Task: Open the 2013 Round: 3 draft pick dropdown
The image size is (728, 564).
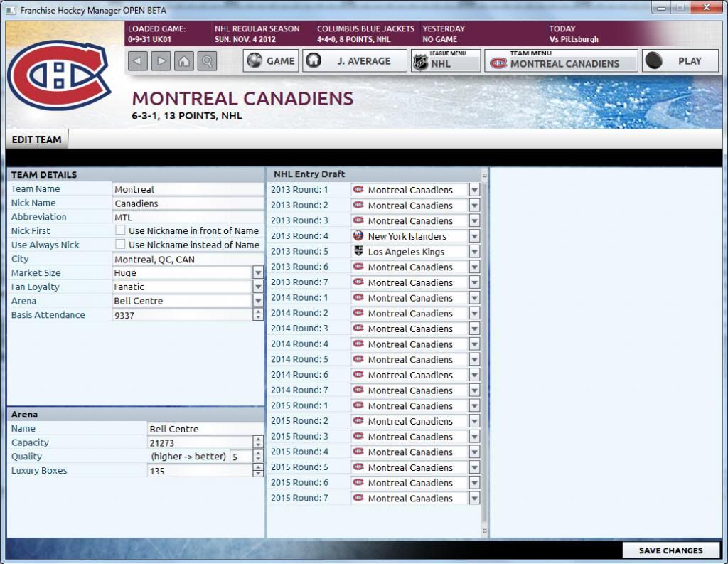Action: click(474, 220)
